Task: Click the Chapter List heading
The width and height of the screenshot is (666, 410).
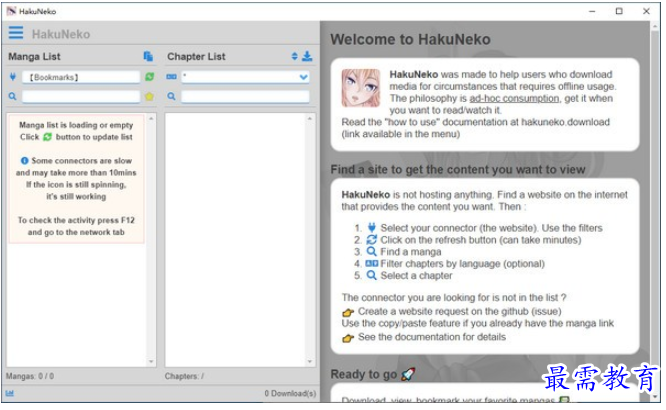Action: click(196, 57)
